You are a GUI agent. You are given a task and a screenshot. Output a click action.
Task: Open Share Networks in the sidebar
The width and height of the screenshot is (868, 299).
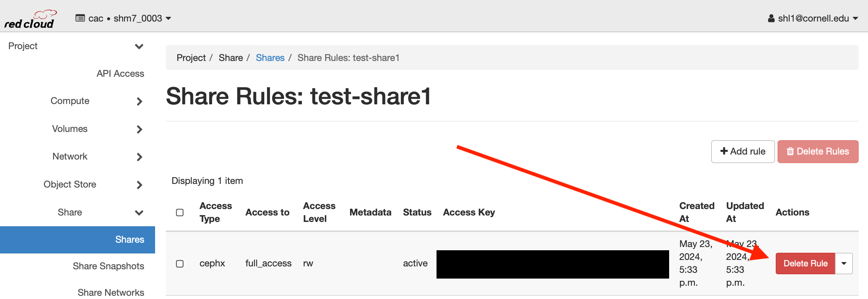[x=111, y=293]
